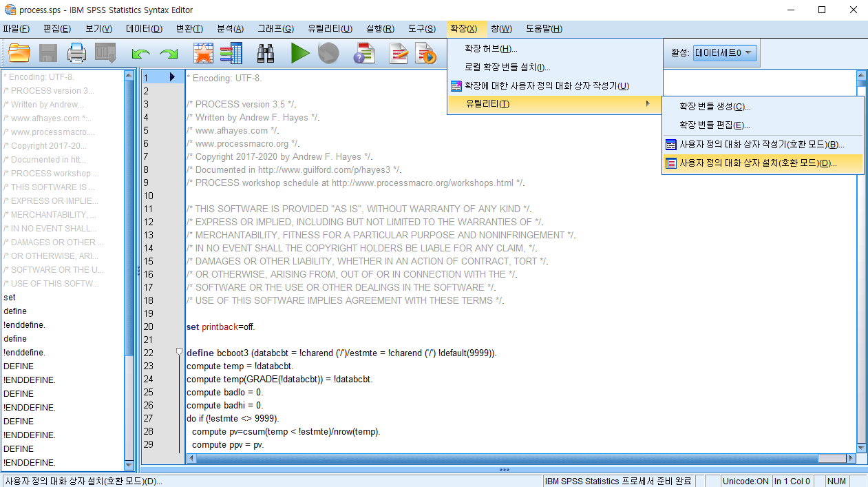The image size is (868, 487).
Task: Click the editor's scroll-up arrow
Action: coord(860,75)
